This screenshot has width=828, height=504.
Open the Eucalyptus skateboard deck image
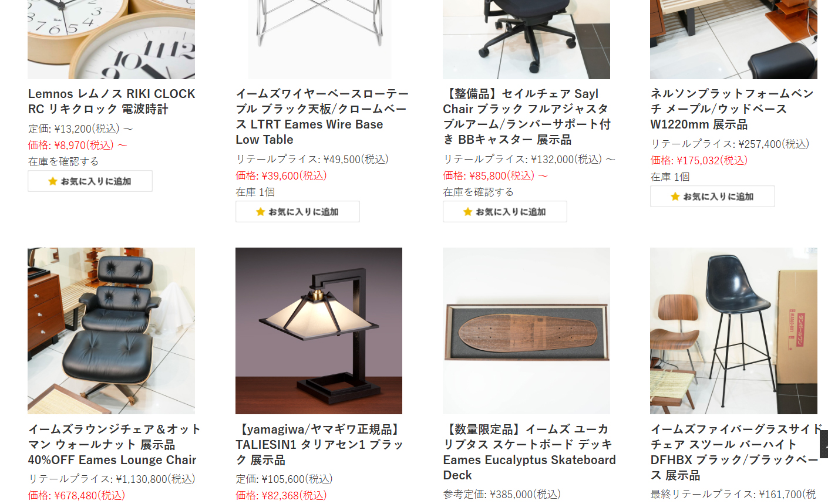point(526,331)
